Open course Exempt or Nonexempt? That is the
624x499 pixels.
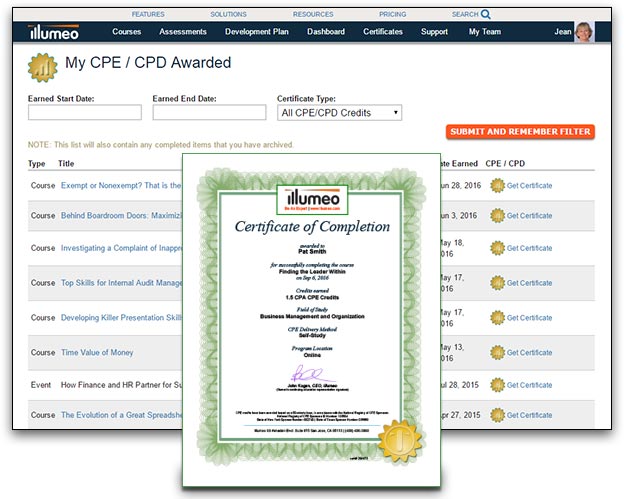point(121,185)
